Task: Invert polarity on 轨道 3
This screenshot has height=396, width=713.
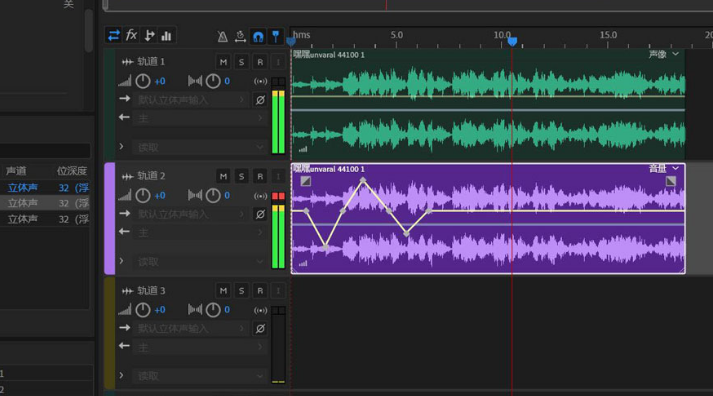Action: tap(260, 328)
